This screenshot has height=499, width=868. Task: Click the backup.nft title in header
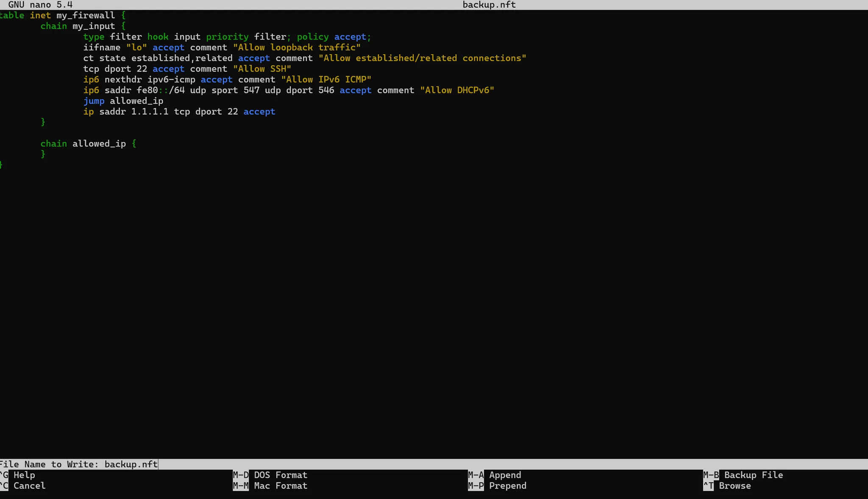coord(489,5)
